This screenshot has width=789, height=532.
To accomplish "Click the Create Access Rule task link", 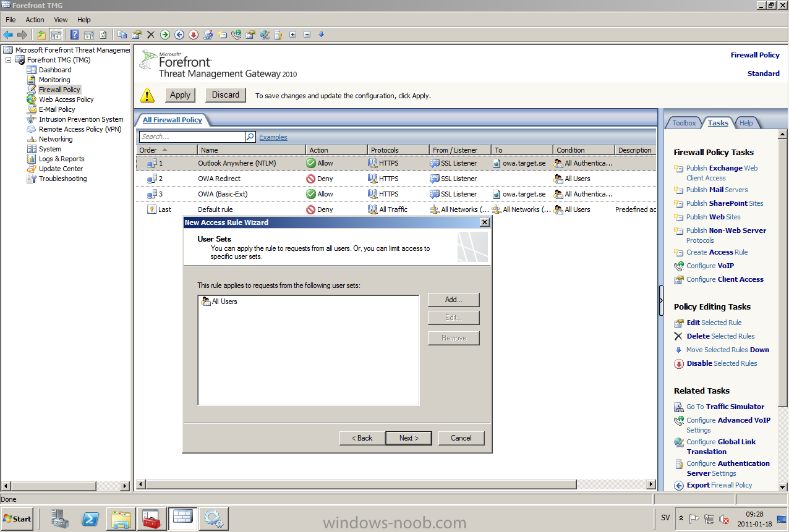I will tap(717, 252).
